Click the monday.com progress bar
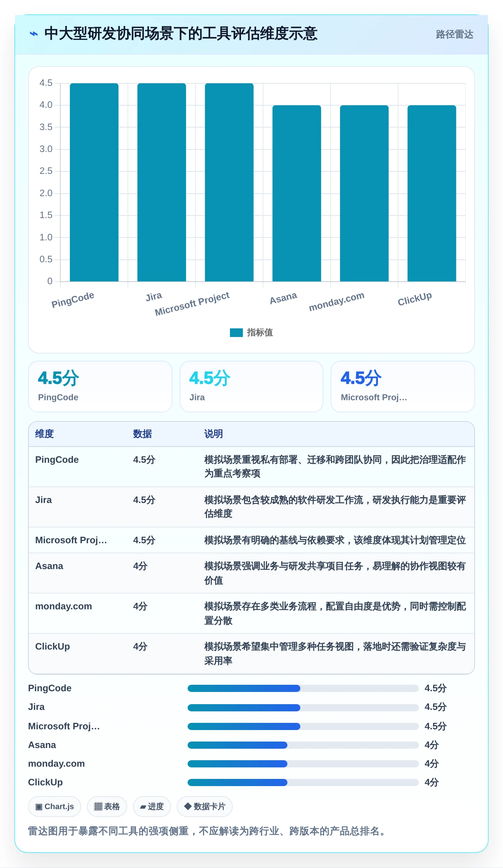503x868 pixels. [x=303, y=764]
